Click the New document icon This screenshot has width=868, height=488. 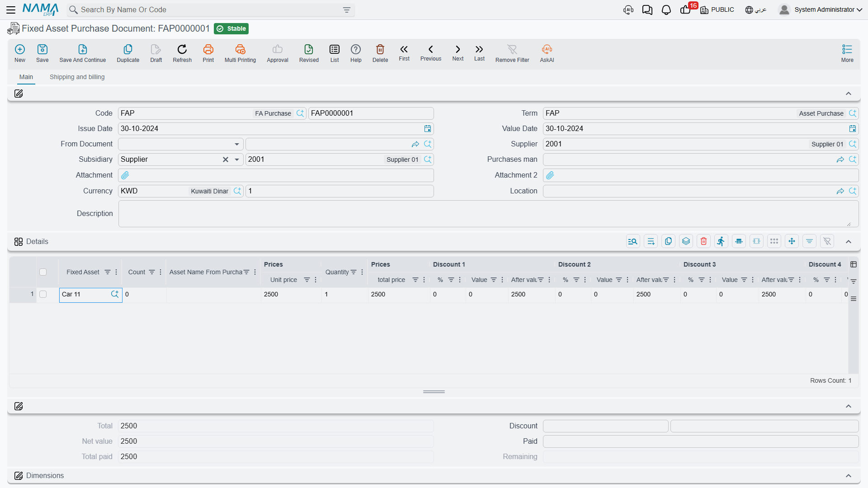20,49
